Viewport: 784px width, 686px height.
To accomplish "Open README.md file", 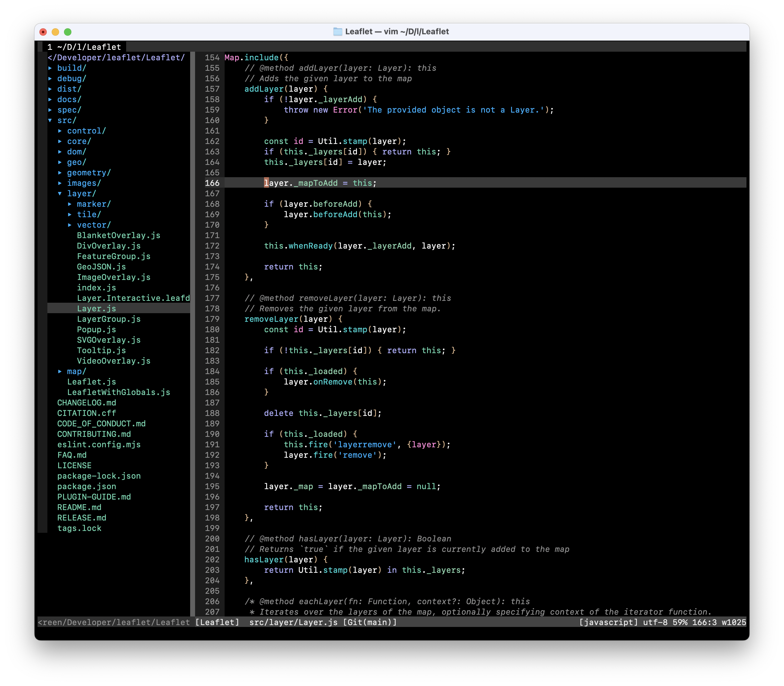I will [79, 508].
